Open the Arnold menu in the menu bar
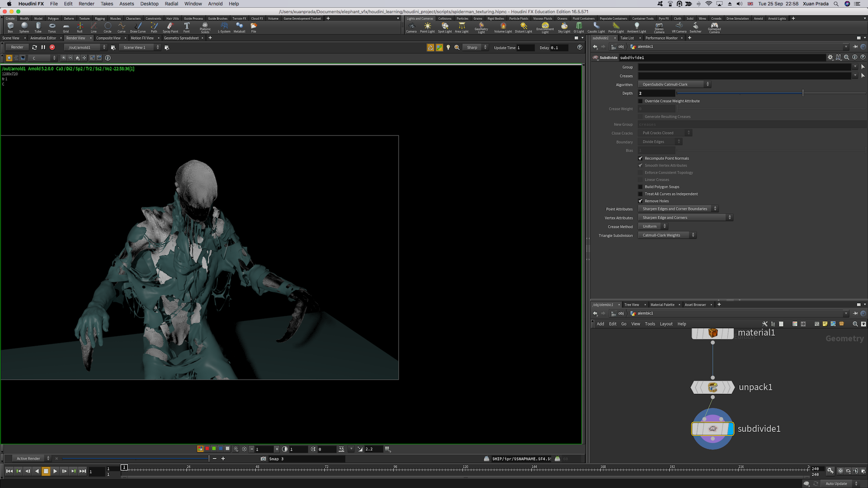The width and height of the screenshot is (868, 488). [x=215, y=4]
